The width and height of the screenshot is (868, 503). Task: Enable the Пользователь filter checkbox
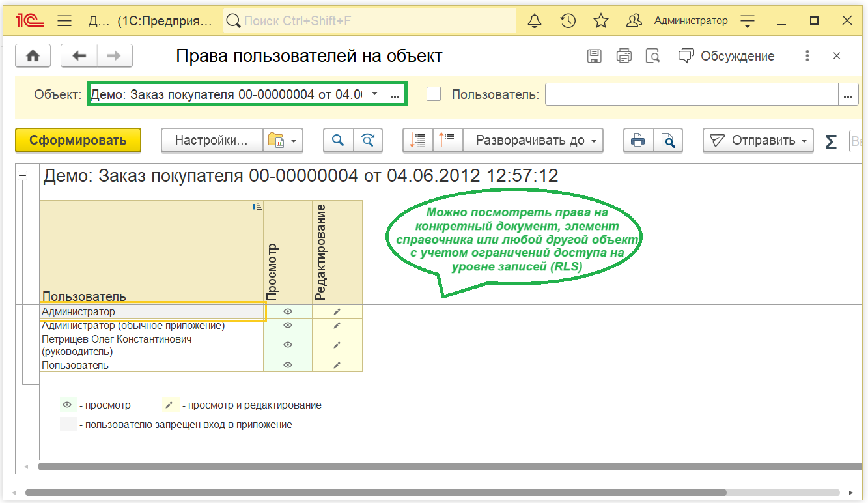coord(434,94)
